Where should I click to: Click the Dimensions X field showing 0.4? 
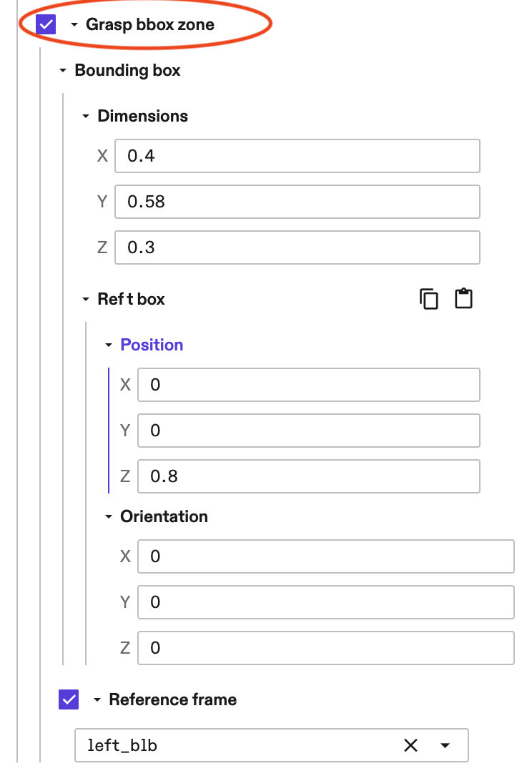(x=297, y=156)
